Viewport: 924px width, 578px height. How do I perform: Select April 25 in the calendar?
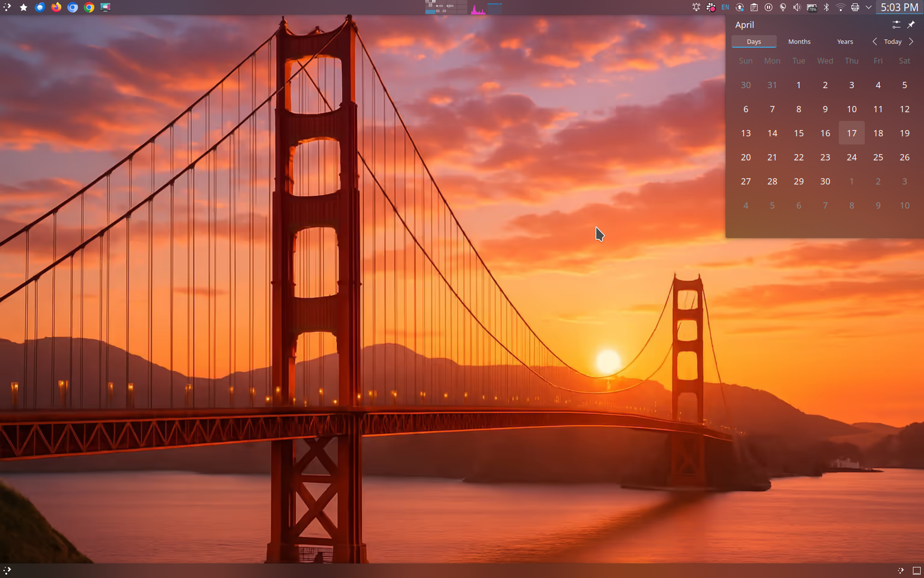pos(878,157)
